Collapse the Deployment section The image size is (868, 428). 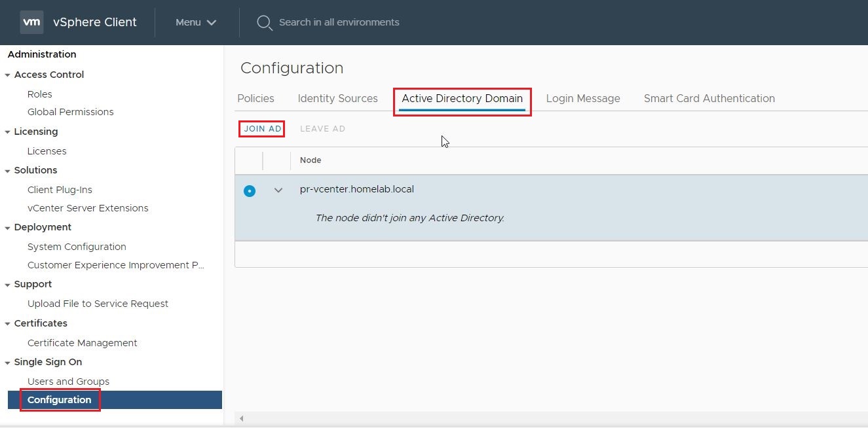point(7,228)
